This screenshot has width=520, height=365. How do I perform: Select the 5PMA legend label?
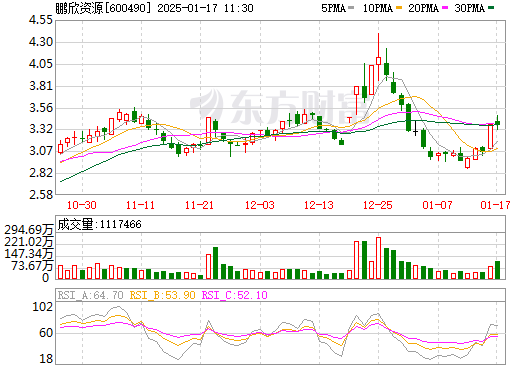pos(333,8)
